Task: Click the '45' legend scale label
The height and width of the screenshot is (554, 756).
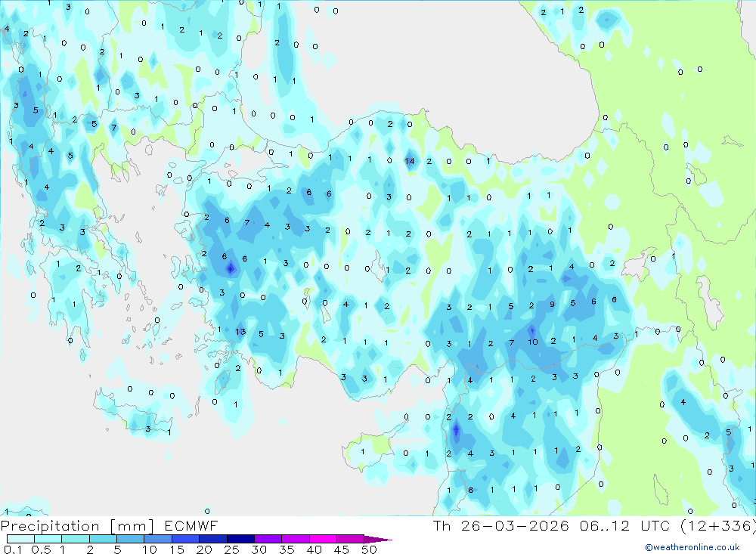Action: pos(342,549)
